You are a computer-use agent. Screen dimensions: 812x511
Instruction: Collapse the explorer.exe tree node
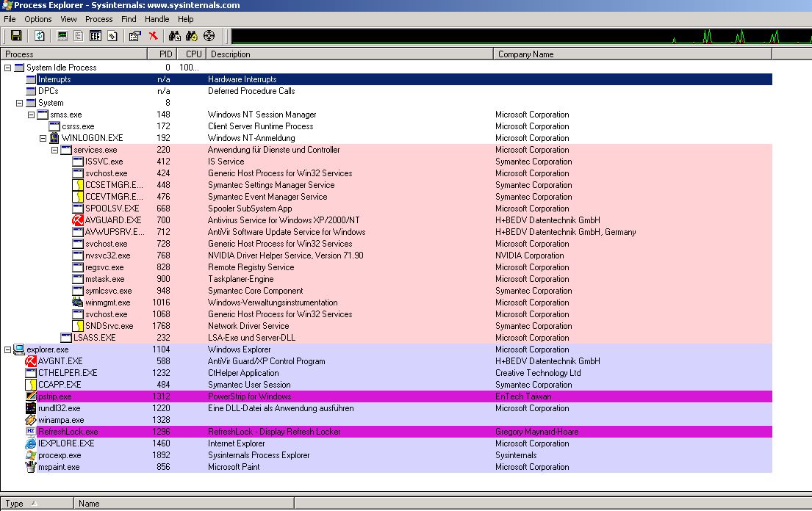8,349
